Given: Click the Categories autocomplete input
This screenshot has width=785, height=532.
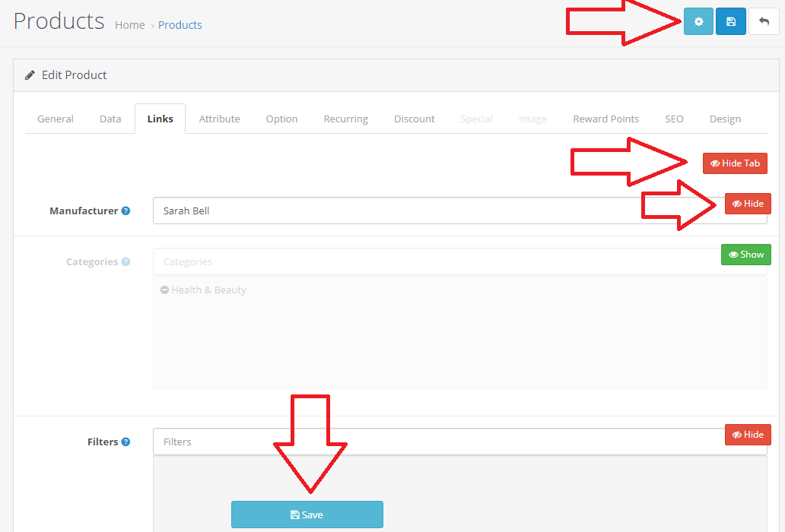Looking at the screenshot, I should click(x=460, y=261).
